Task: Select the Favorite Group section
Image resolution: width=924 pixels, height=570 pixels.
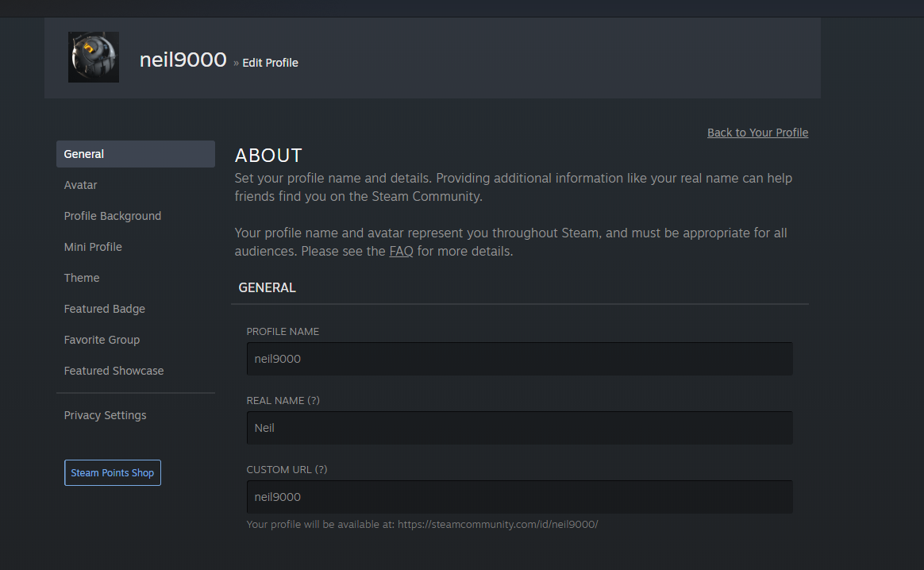Action: point(102,340)
